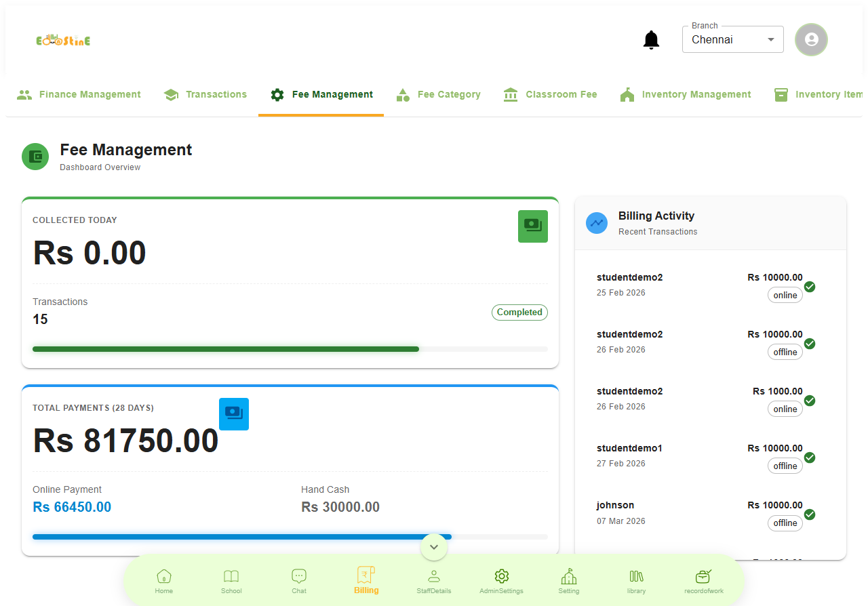The width and height of the screenshot is (868, 606).
Task: Click the notification bell icon
Action: (651, 40)
